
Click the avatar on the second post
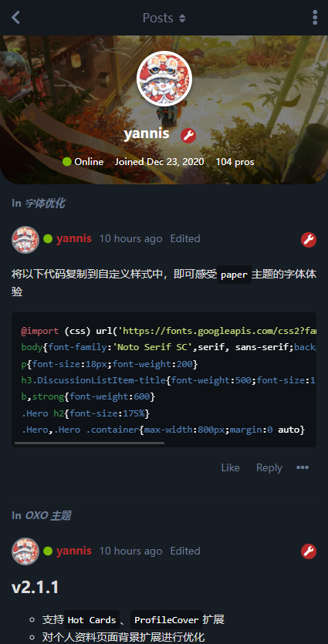tap(25, 551)
